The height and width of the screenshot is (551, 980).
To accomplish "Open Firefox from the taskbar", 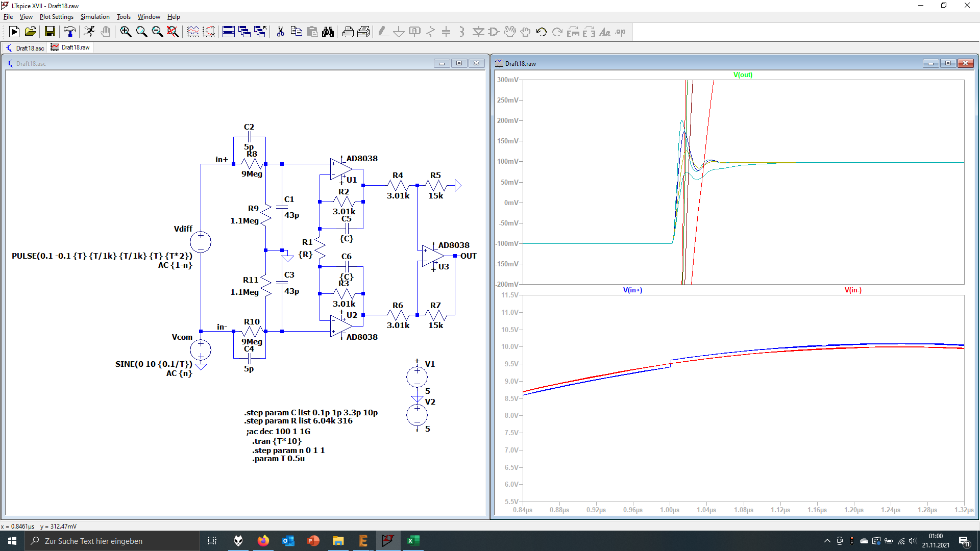I will 263,541.
